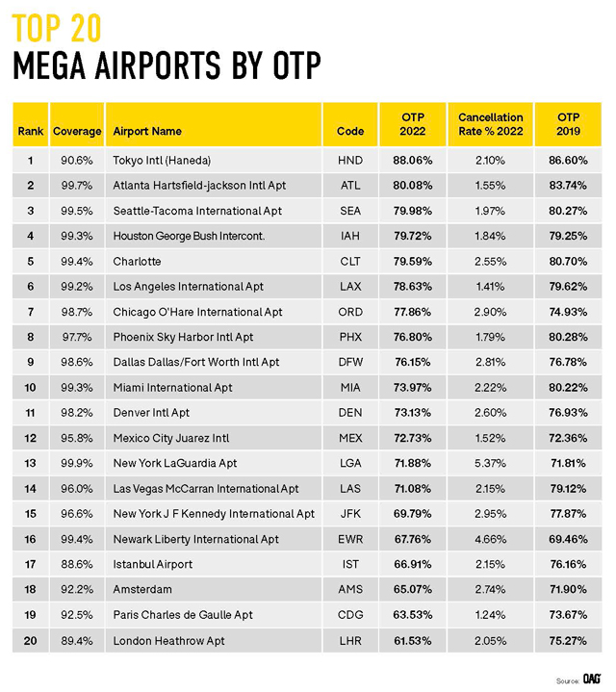This screenshot has width=616, height=692.
Task: Click the Coverage column header
Action: tap(77, 131)
